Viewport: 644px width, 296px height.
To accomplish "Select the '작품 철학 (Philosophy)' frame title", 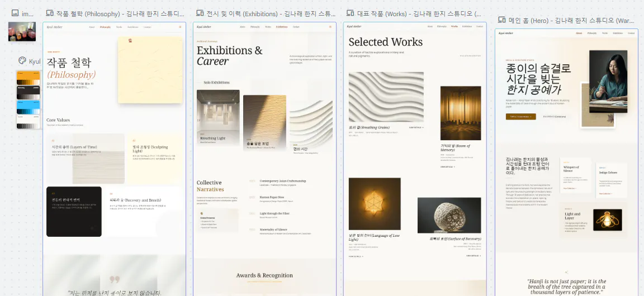I will pos(120,14).
